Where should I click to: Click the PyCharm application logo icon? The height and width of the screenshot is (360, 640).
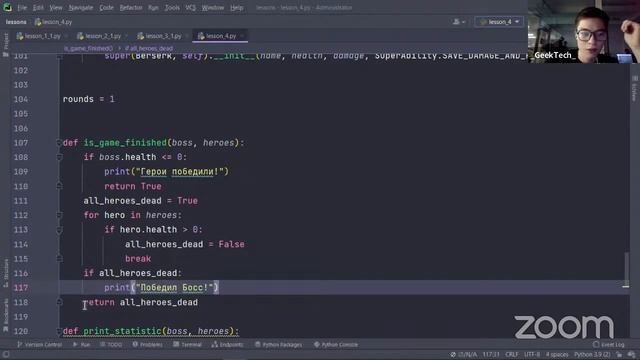point(7,7)
